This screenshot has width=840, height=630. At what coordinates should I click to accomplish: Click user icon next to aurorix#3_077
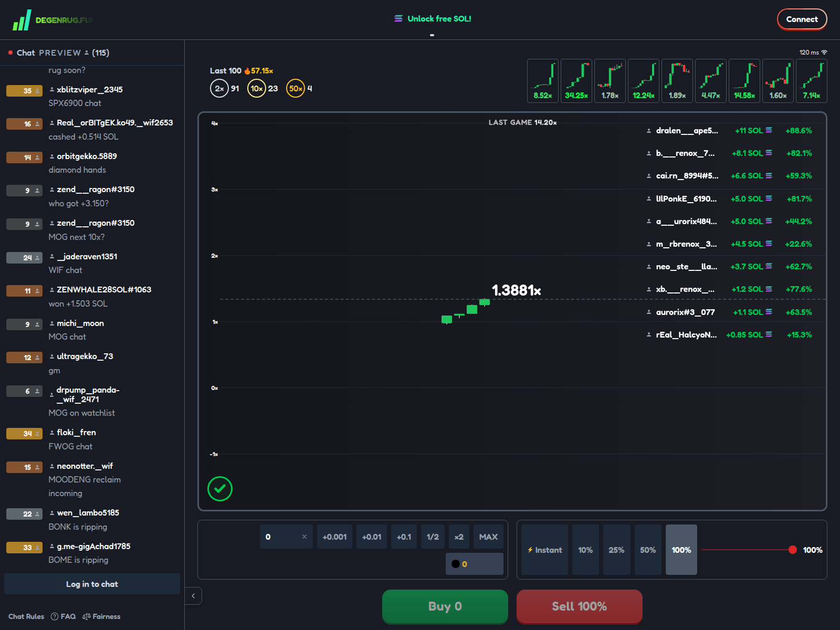point(649,312)
